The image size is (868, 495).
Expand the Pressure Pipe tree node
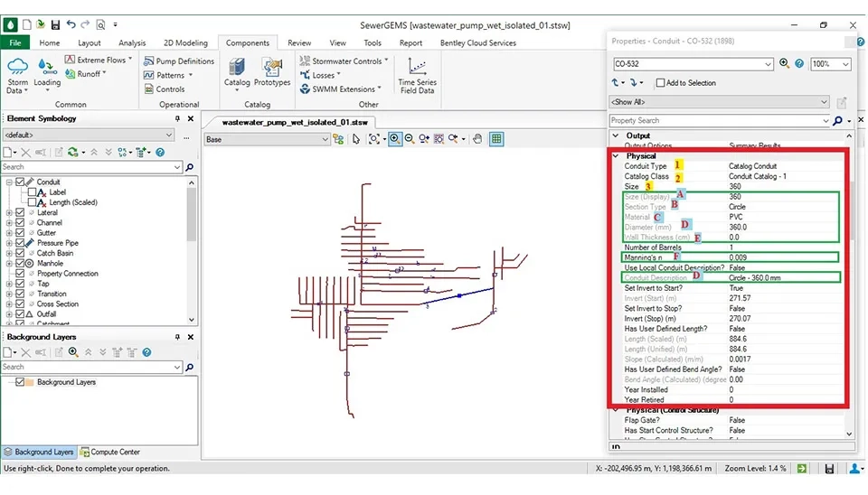(x=9, y=243)
